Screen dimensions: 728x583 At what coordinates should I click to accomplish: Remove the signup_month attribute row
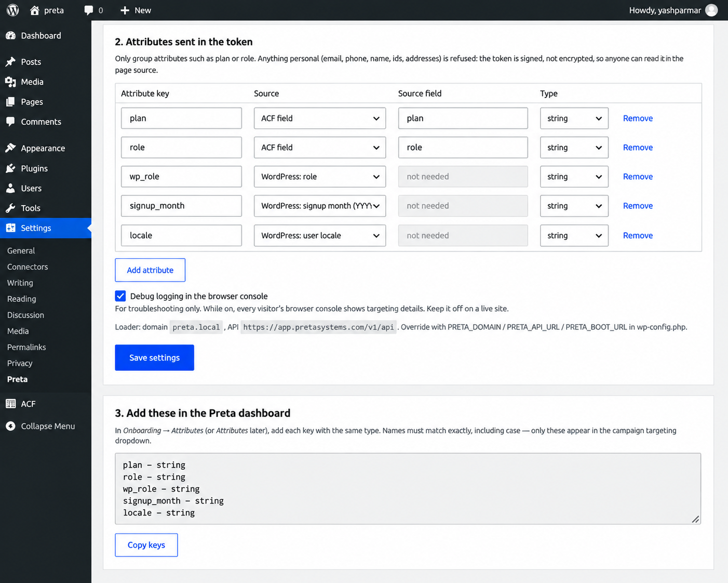638,206
